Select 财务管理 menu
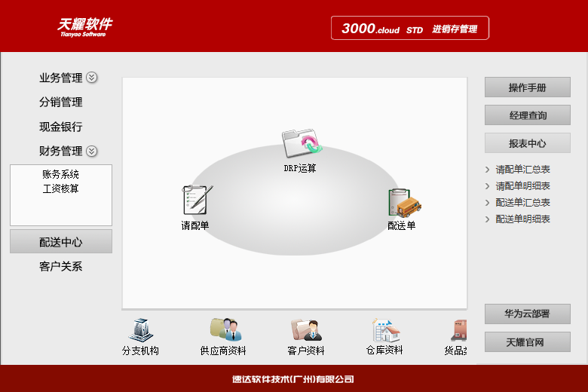The image size is (588, 392). (61, 152)
